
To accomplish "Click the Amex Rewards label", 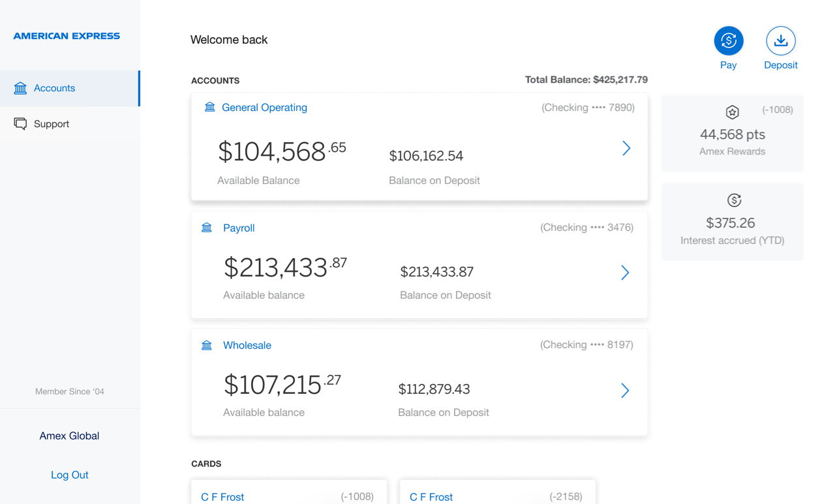I will tap(733, 151).
